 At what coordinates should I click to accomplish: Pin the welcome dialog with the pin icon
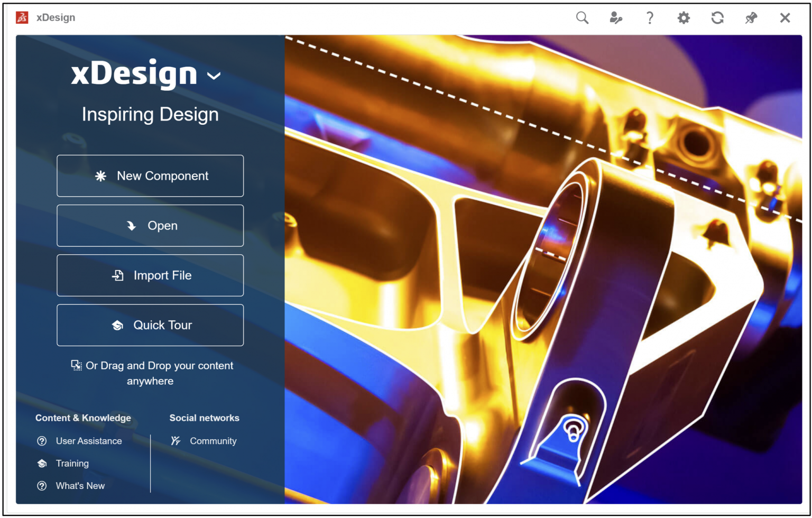coord(751,17)
